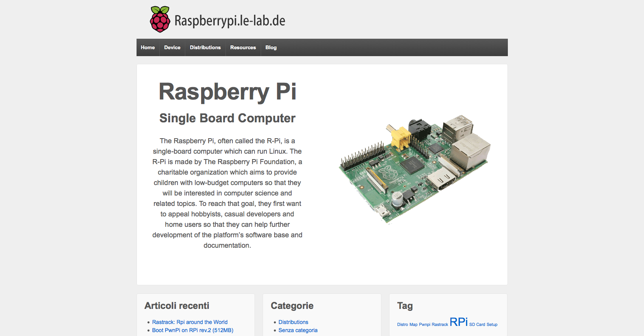The width and height of the screenshot is (644, 336).
Task: Select the Setup tag
Action: [492, 324]
